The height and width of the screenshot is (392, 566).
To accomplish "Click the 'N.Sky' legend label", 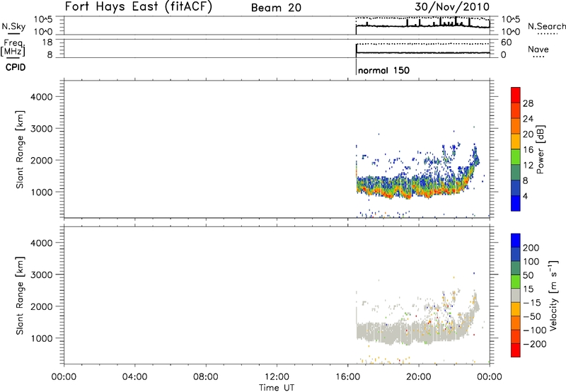I will (13, 26).
